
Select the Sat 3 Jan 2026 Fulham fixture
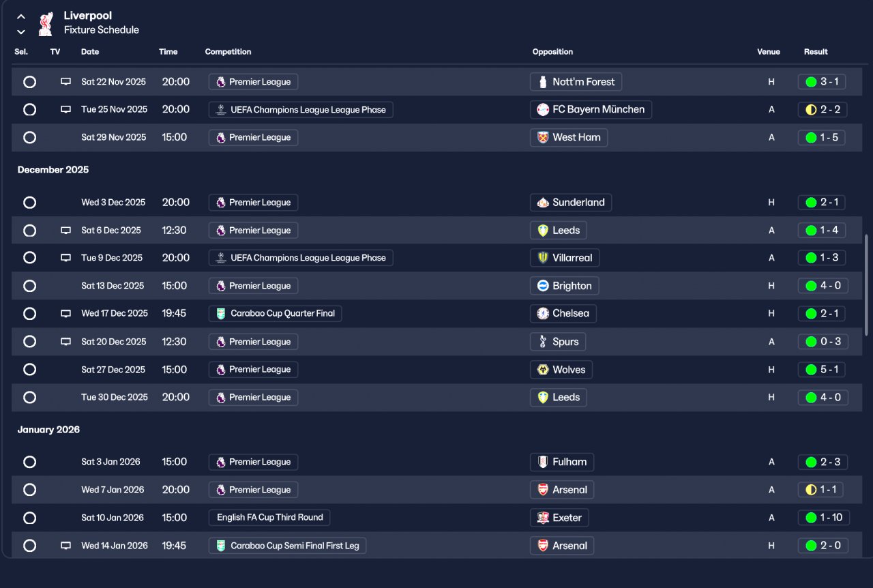pyautogui.click(x=29, y=462)
